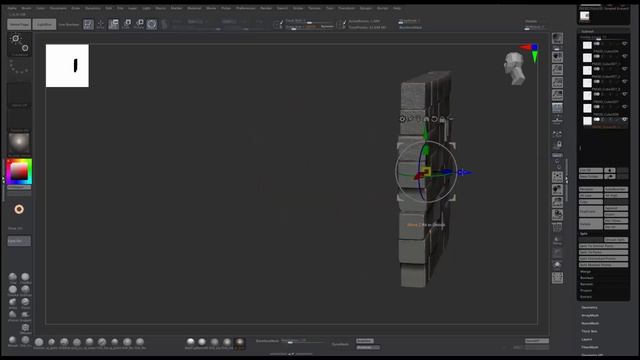Open the Transform menu
The image size is (640, 360).
(347, 8)
